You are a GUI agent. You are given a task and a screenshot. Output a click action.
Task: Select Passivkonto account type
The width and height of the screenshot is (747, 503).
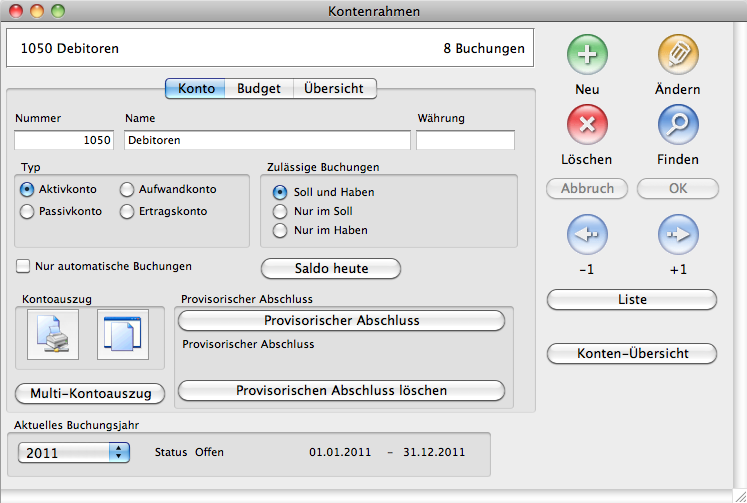(x=27, y=211)
